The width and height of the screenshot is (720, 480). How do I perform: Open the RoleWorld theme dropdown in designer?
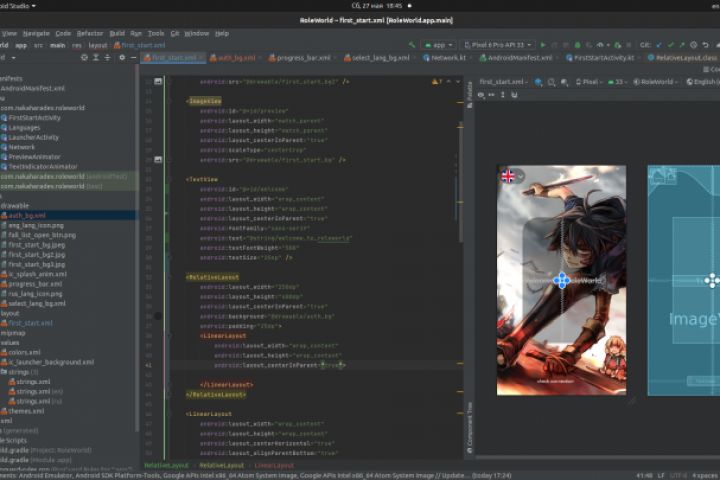[x=657, y=82]
